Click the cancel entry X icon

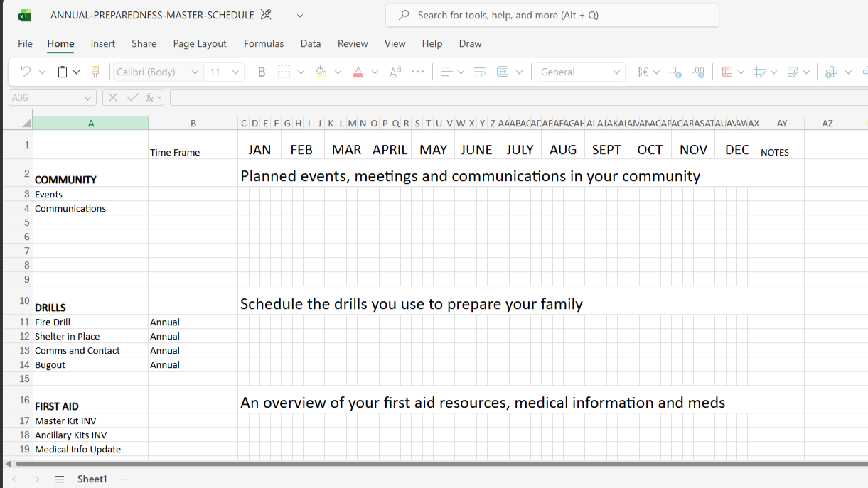[112, 97]
